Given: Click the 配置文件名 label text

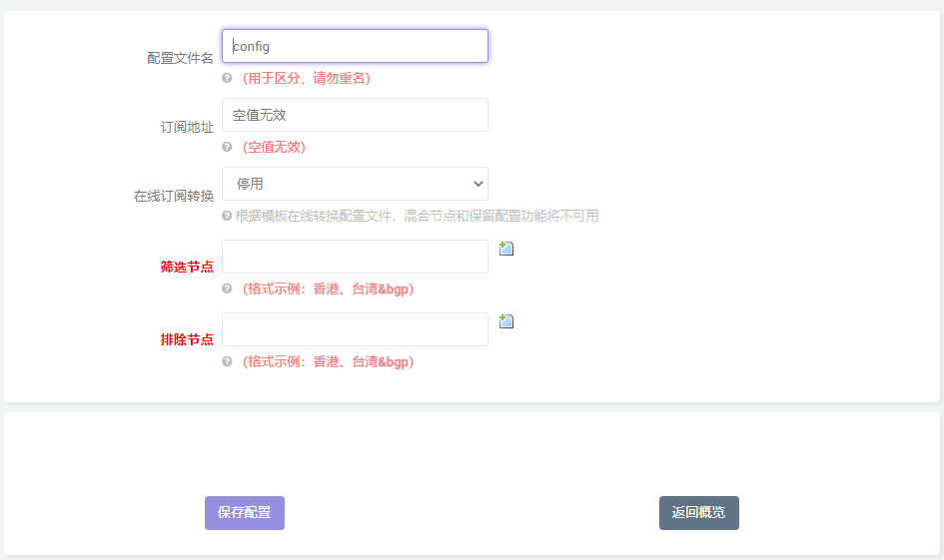Looking at the screenshot, I should [180, 58].
